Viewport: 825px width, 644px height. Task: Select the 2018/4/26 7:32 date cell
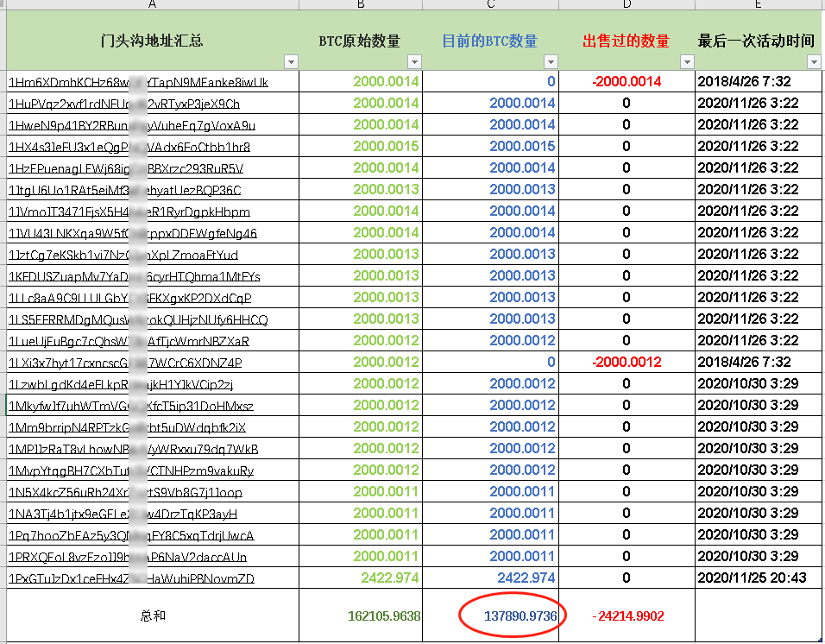coord(742,81)
